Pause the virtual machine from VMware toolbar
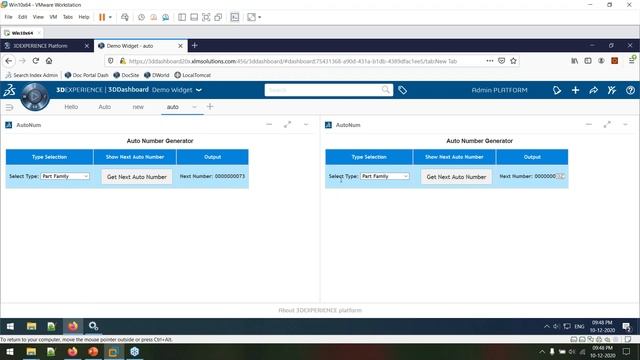The width and height of the screenshot is (640, 360). click(102, 17)
